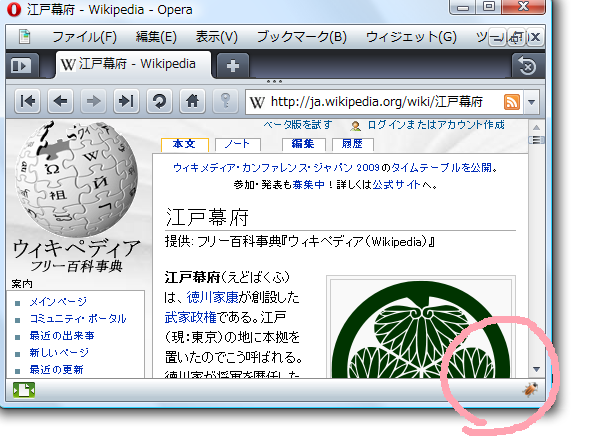Restore the inner document window
Viewport: 592px width, 448px height.
point(516,37)
